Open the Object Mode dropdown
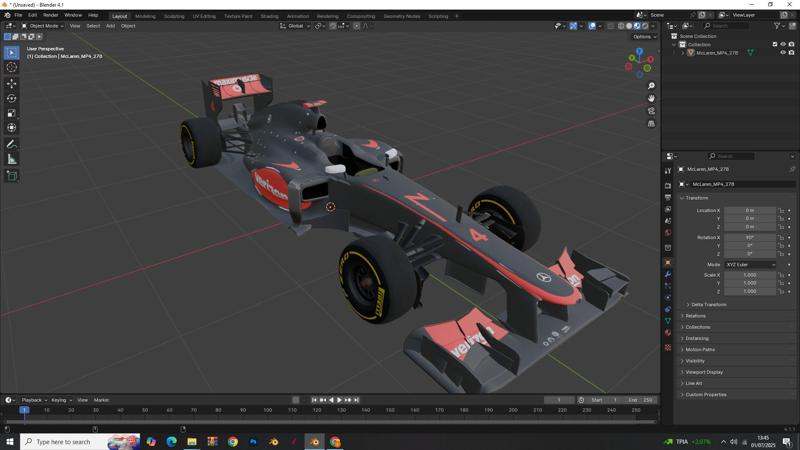Viewport: 800px width, 450px height. click(x=42, y=26)
